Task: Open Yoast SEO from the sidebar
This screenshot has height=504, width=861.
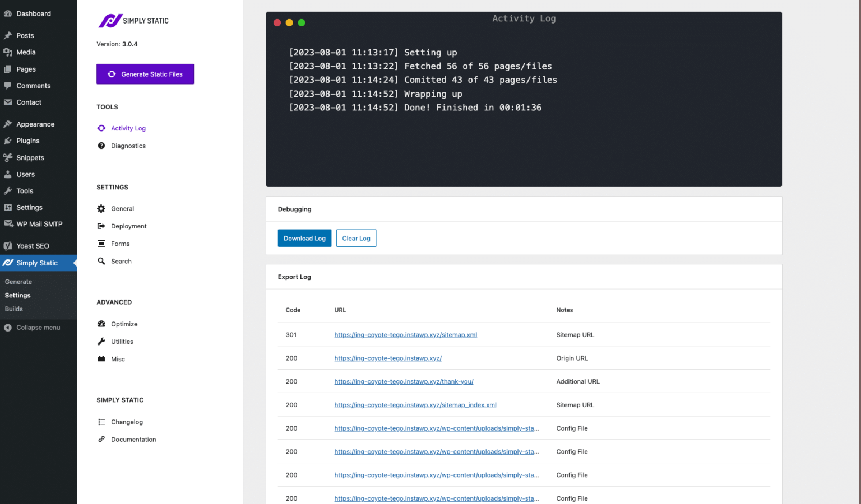Action: coord(31,245)
